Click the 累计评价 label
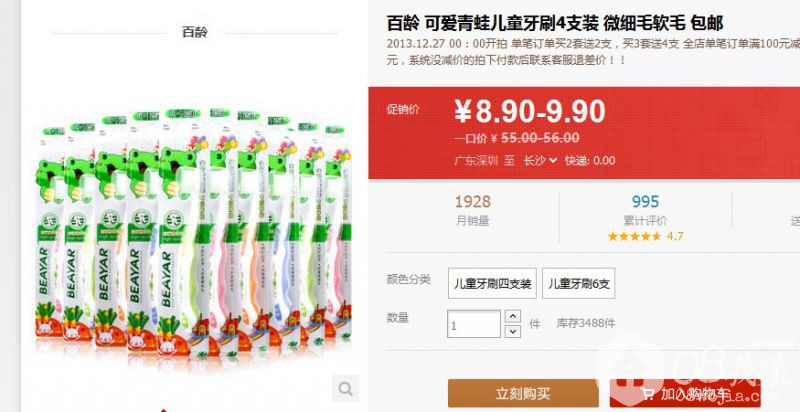The width and height of the screenshot is (800, 412). point(645,221)
